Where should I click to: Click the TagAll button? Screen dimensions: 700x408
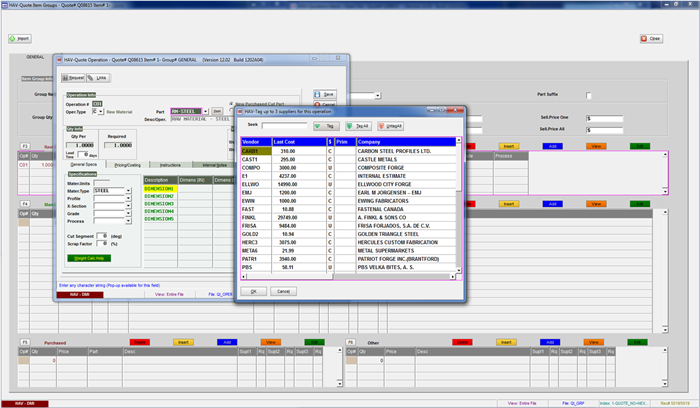pyautogui.click(x=358, y=126)
